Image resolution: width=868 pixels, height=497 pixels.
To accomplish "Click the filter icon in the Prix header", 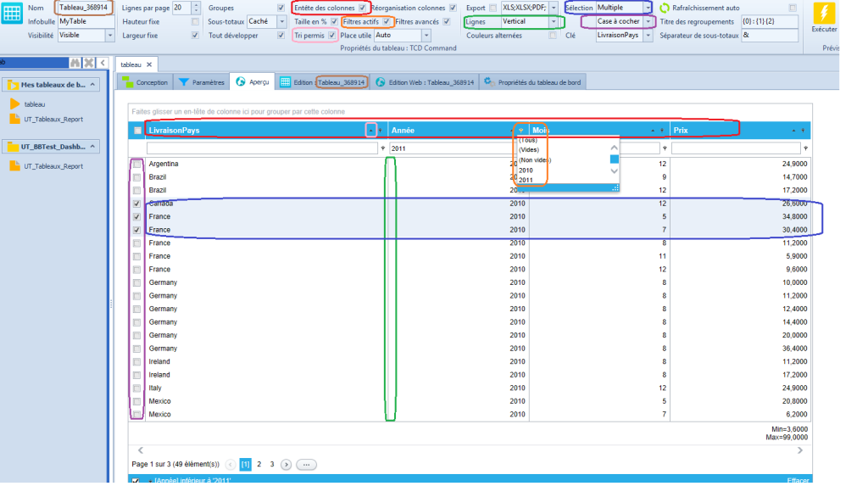I will 803,131.
